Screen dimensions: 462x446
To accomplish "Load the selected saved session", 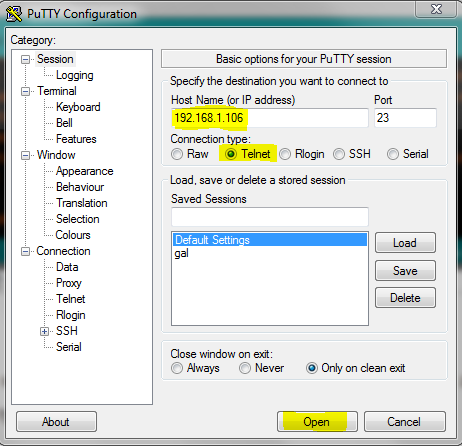I will pyautogui.click(x=405, y=243).
